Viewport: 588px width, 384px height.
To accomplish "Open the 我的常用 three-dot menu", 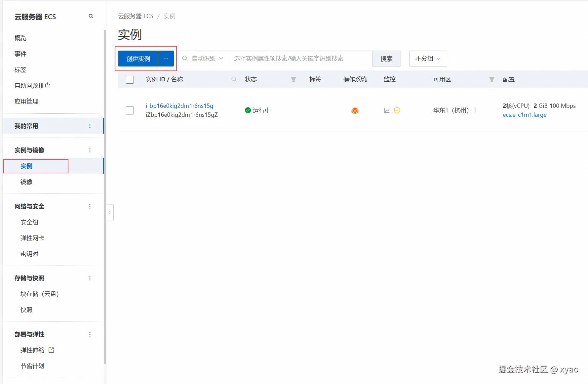I will 90,126.
